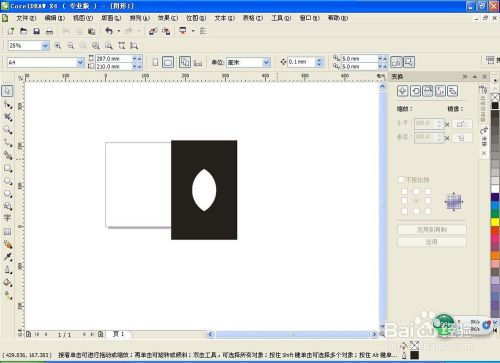Select the Freehand tool

7,143
